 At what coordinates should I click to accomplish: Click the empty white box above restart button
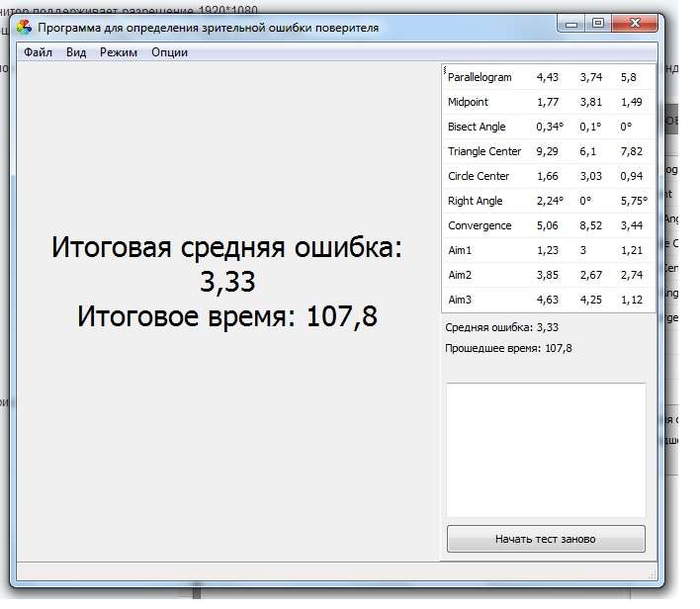pyautogui.click(x=546, y=450)
